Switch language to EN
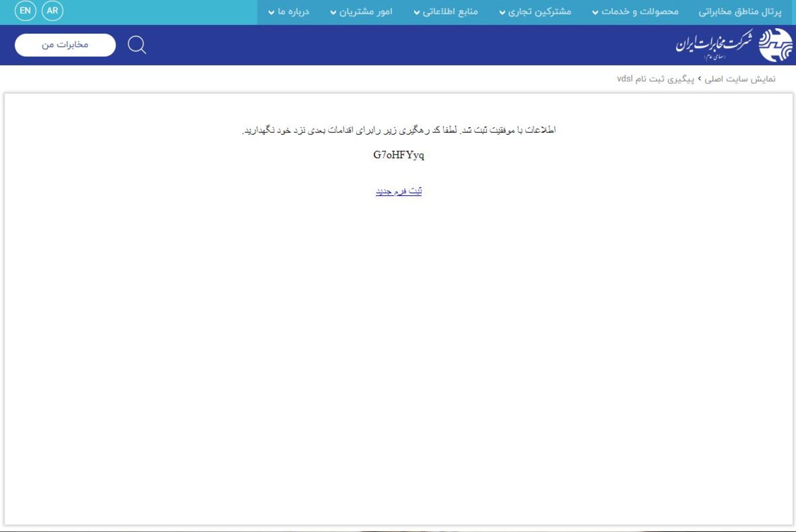This screenshot has width=796, height=532. coord(25,11)
